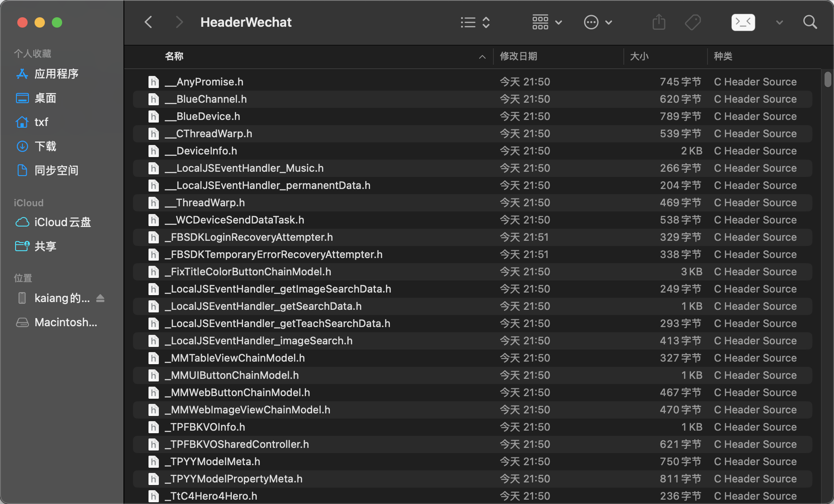Sort by the 大小 column header

coord(639,56)
